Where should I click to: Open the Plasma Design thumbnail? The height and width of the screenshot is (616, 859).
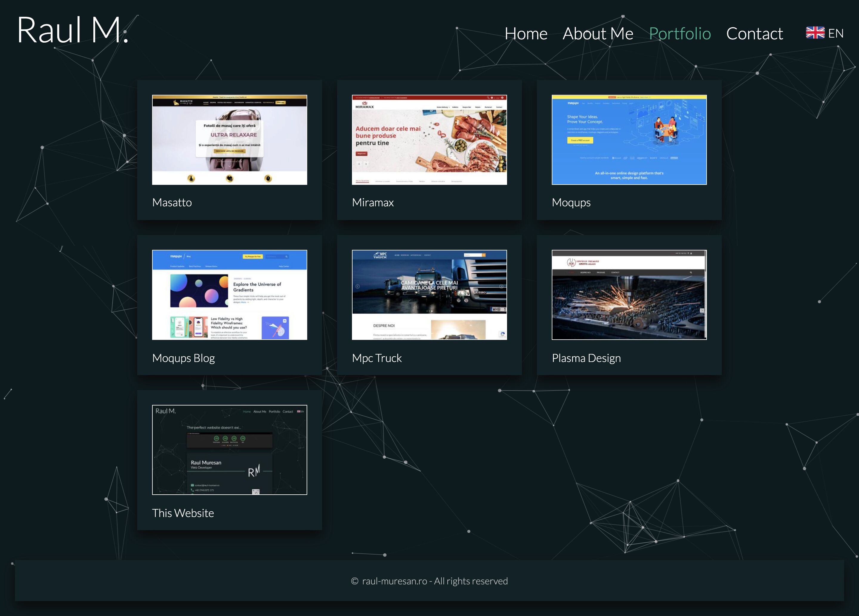tap(629, 295)
